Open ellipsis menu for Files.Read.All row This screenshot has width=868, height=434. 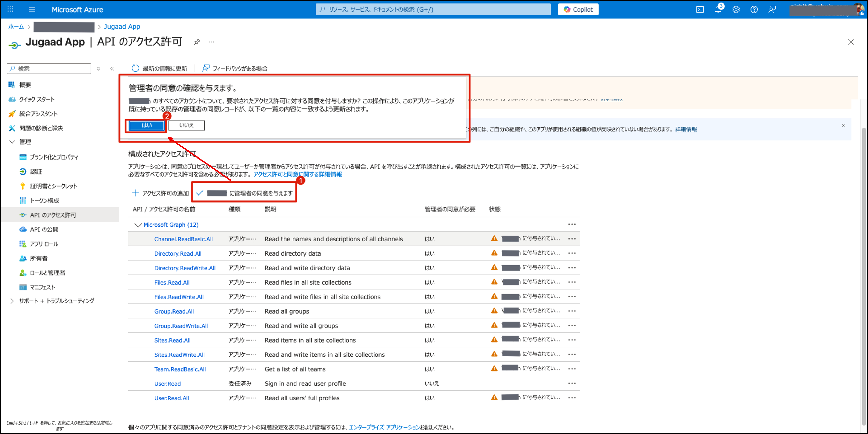572,282
